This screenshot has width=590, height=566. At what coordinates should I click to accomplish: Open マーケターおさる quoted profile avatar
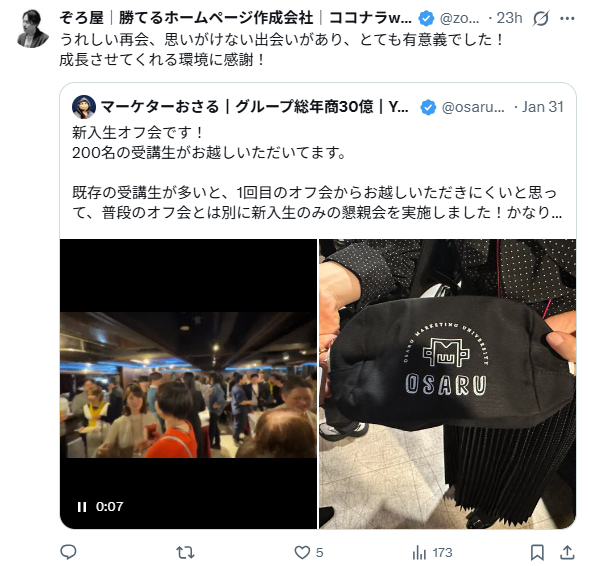coord(84,107)
